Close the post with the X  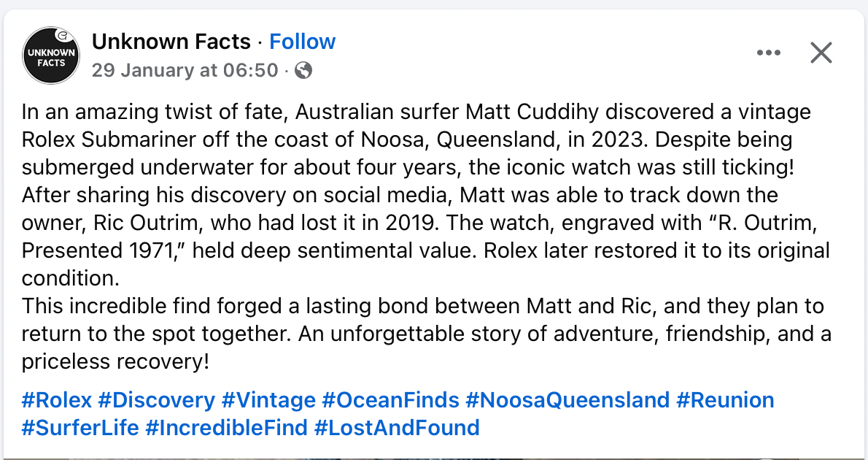821,53
